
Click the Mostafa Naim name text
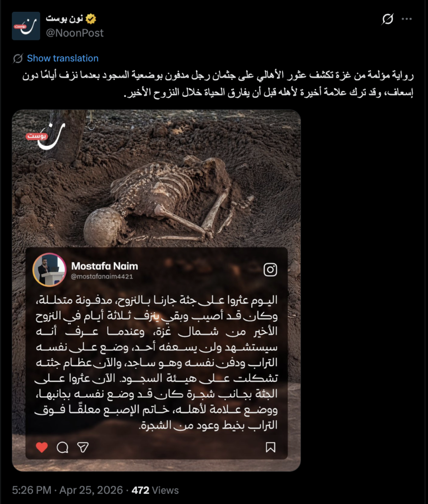(104, 266)
